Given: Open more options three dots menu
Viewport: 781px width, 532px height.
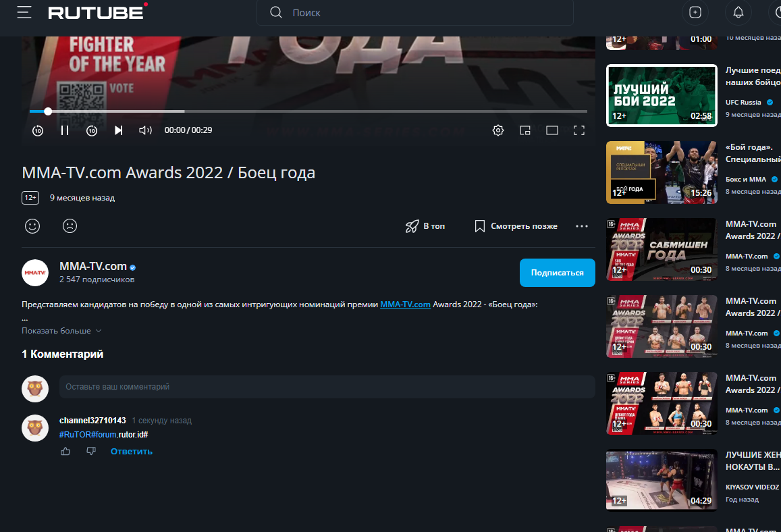Looking at the screenshot, I should (x=582, y=226).
